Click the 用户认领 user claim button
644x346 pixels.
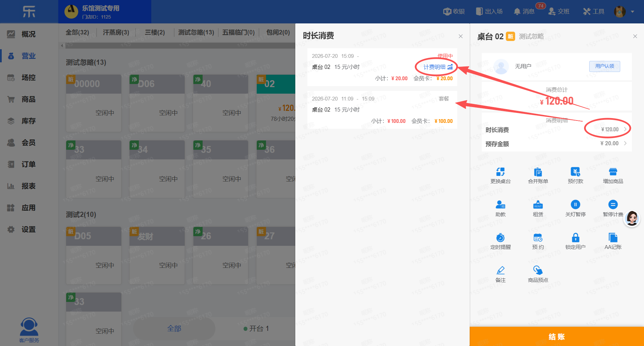[x=605, y=66]
